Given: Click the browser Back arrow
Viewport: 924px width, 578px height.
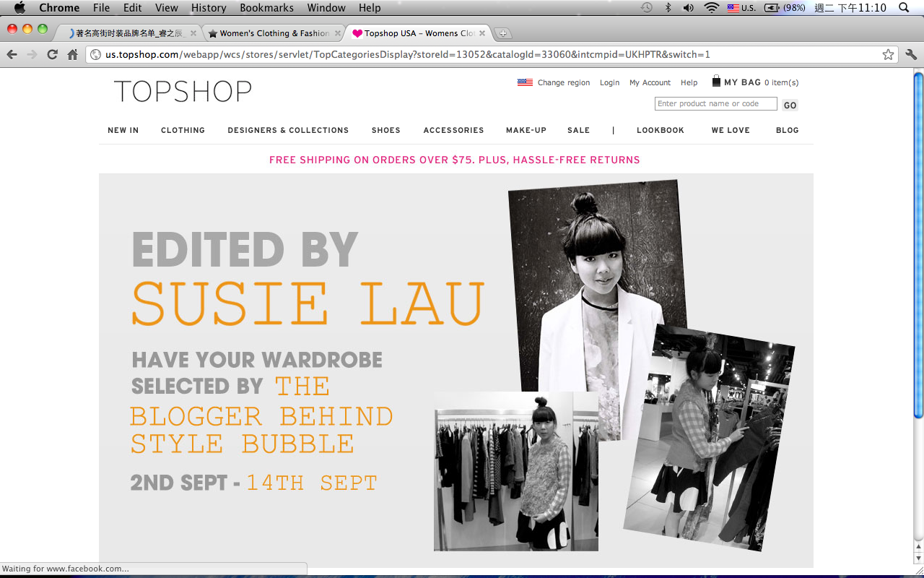Looking at the screenshot, I should click(12, 54).
